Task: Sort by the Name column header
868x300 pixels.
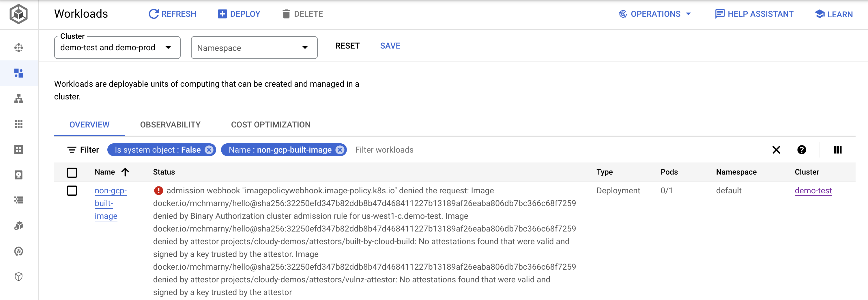Action: coord(105,172)
